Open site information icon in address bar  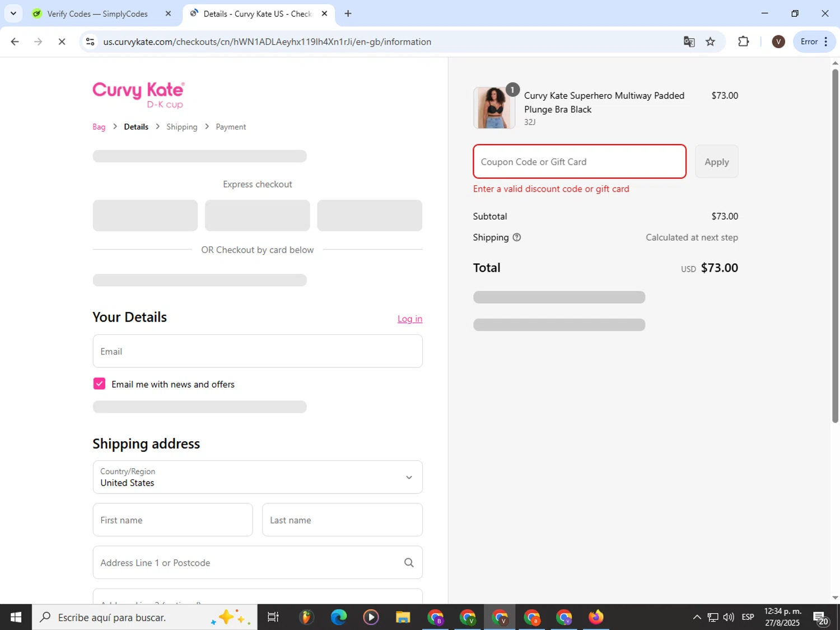pos(90,41)
